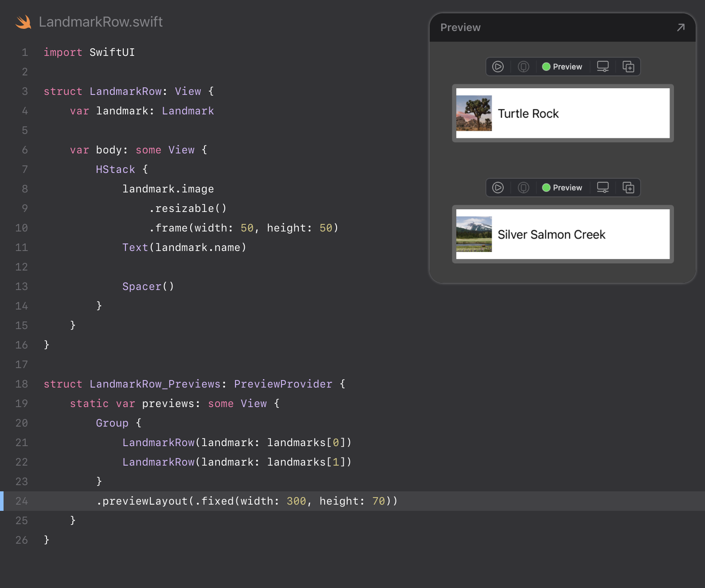Image resolution: width=705 pixels, height=588 pixels.
Task: Click line number 24 in the gutter
Action: 22,501
